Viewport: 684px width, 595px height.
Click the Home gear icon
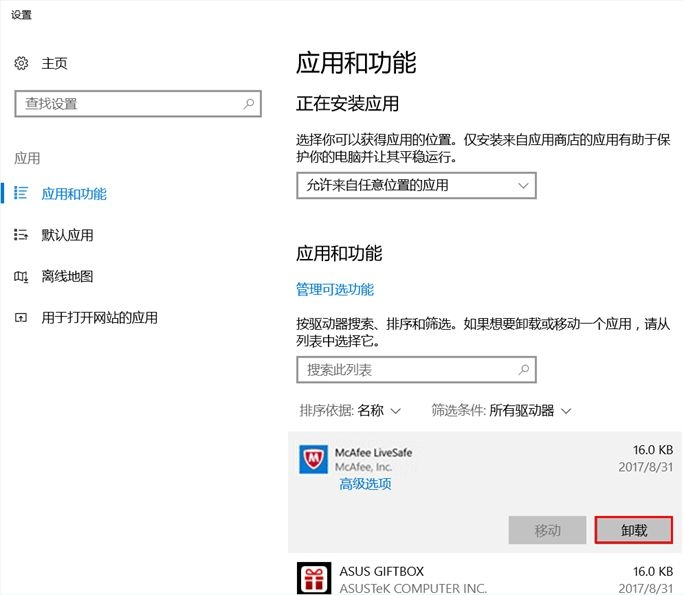click(21, 64)
